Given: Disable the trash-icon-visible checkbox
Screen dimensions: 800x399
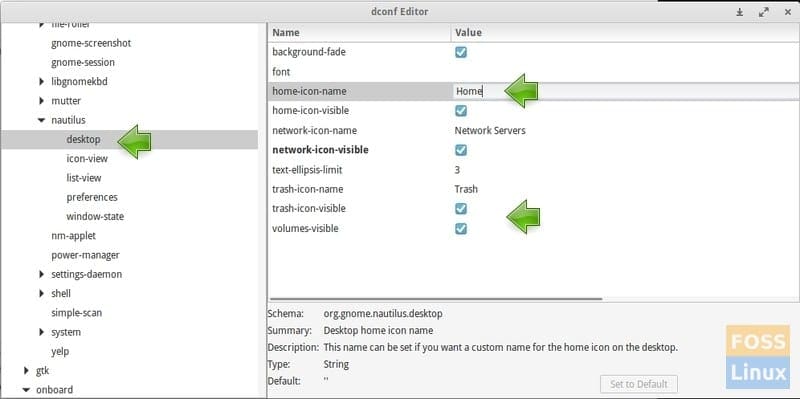Looking at the screenshot, I should tap(461, 209).
